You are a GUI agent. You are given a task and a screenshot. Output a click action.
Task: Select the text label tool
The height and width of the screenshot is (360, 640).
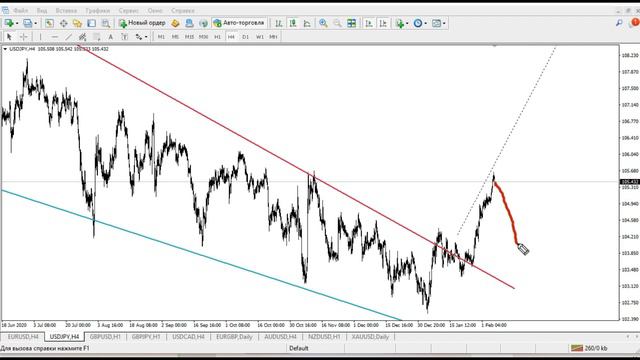click(x=124, y=37)
